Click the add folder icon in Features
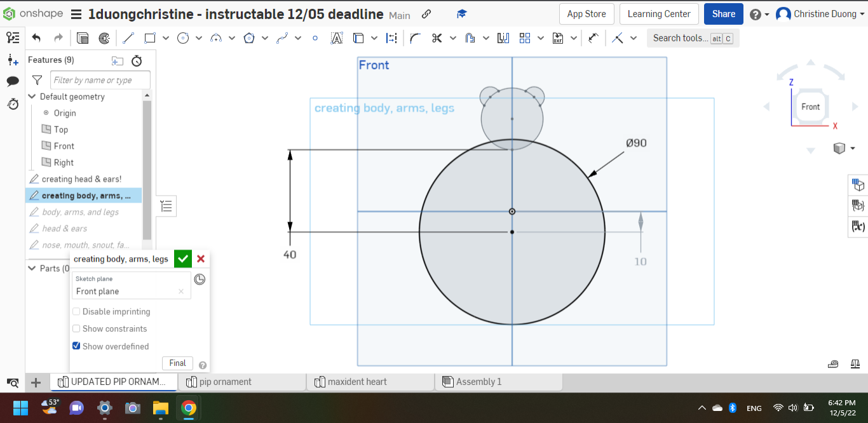Image resolution: width=868 pixels, height=423 pixels. 118,60
